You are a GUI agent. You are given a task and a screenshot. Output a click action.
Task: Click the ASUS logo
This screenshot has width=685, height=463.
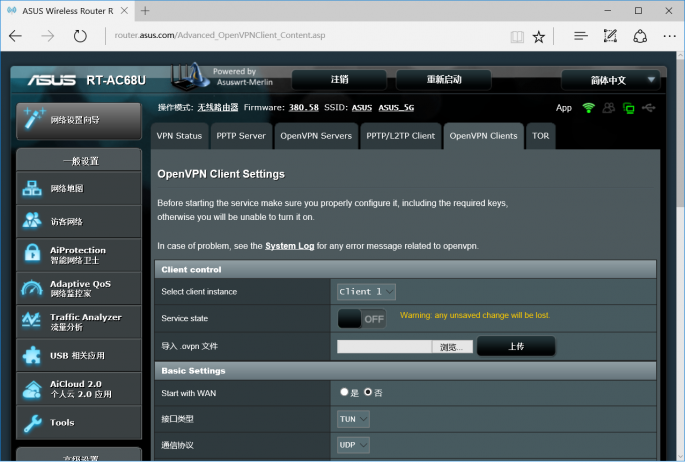tap(52, 80)
